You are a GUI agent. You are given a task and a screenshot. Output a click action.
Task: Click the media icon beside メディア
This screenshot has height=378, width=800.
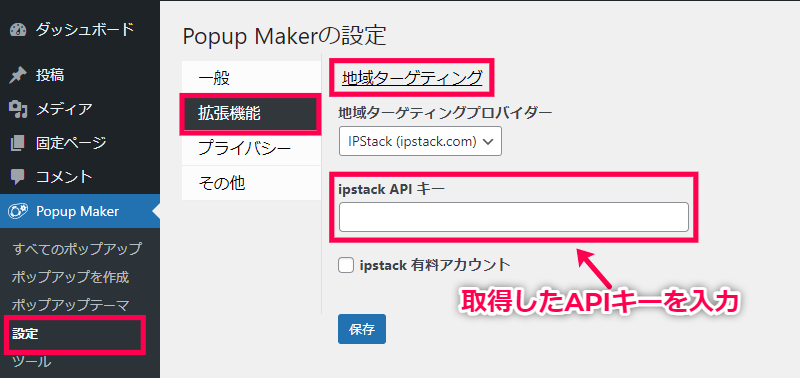click(18, 109)
